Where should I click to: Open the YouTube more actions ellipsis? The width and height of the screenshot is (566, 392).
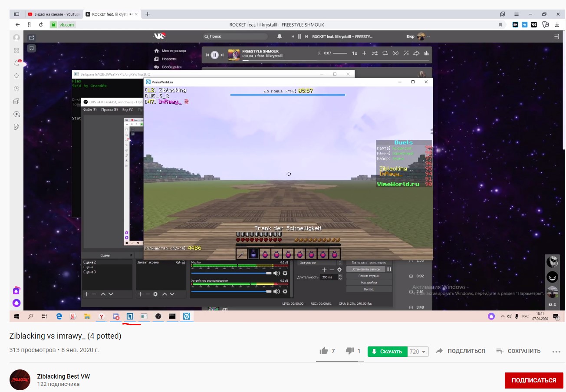(557, 351)
